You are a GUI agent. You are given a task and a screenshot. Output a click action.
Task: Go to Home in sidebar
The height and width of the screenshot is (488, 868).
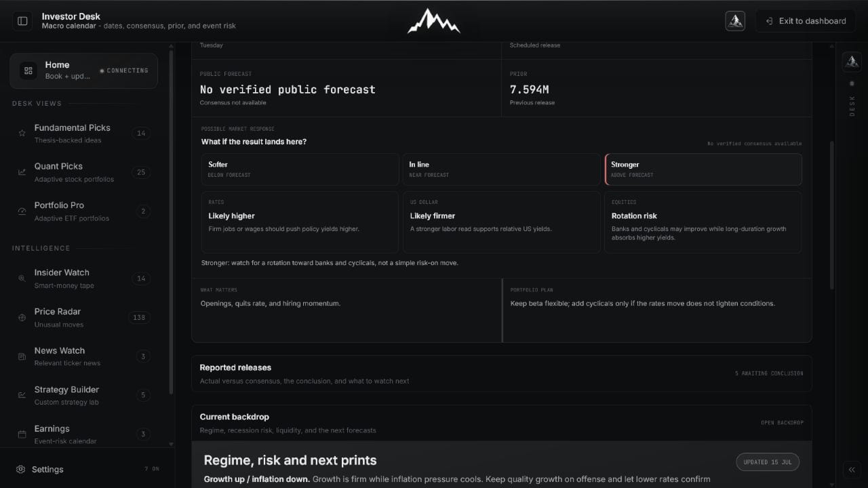click(x=83, y=70)
